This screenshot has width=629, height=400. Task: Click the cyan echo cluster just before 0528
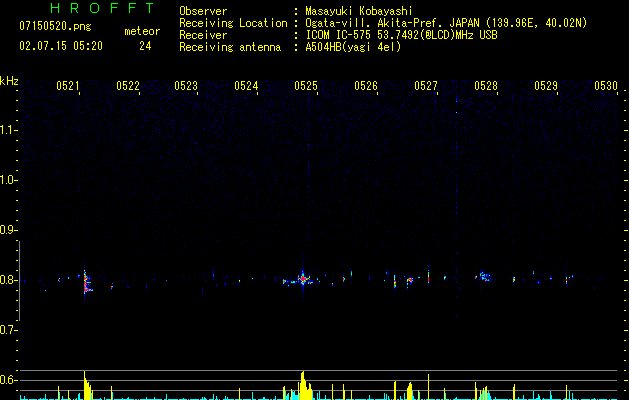coord(485,276)
